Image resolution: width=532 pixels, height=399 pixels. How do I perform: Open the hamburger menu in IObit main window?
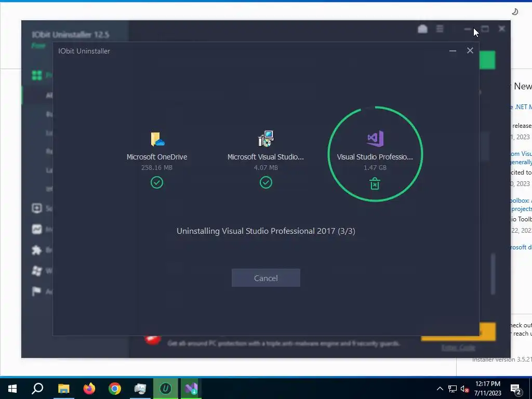(x=440, y=29)
